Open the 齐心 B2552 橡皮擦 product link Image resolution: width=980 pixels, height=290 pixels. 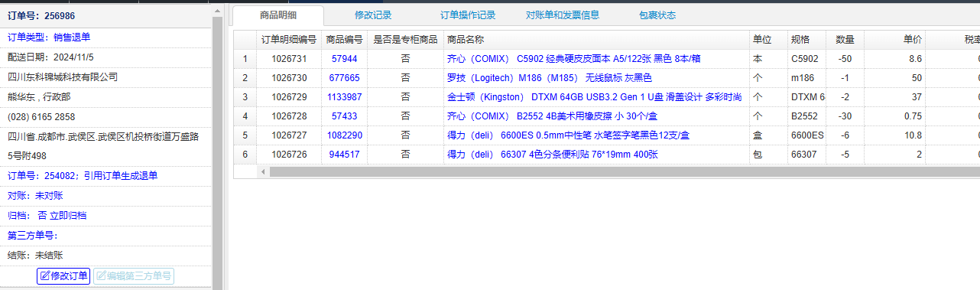pos(553,116)
